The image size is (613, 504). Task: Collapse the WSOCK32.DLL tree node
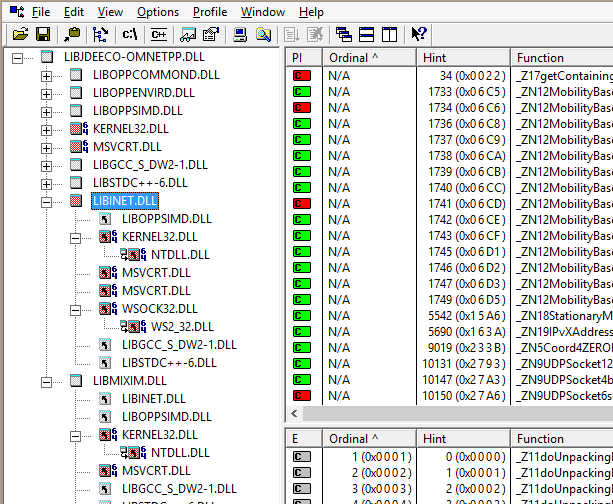(75, 310)
